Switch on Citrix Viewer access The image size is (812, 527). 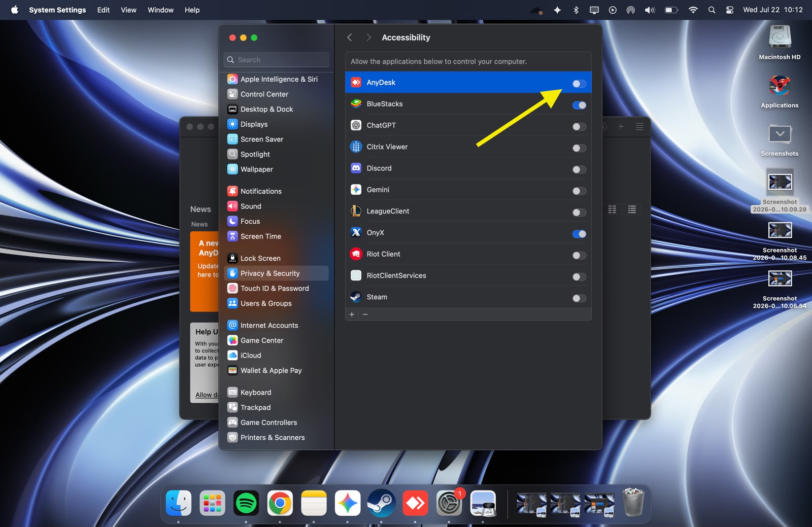(579, 148)
